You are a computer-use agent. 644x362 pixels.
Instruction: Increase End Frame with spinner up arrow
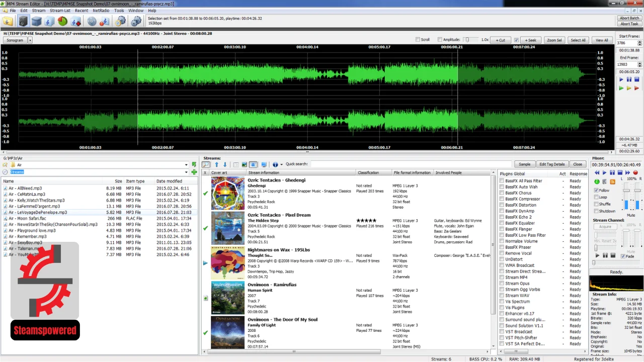click(x=639, y=63)
